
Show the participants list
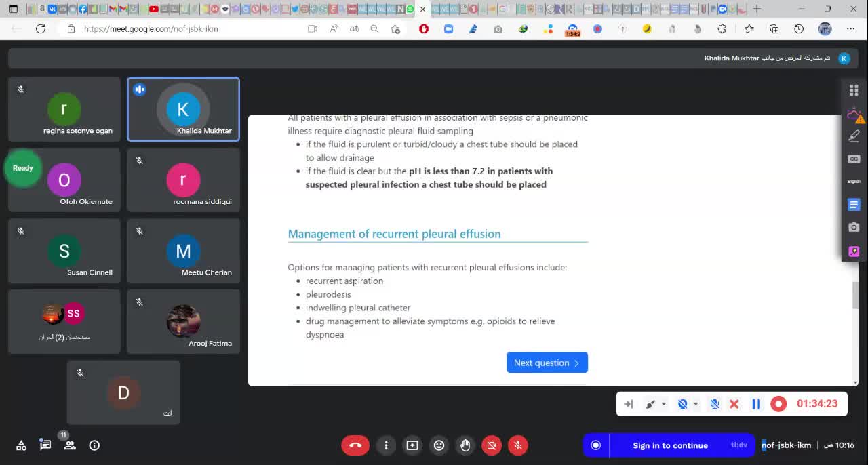(x=70, y=445)
